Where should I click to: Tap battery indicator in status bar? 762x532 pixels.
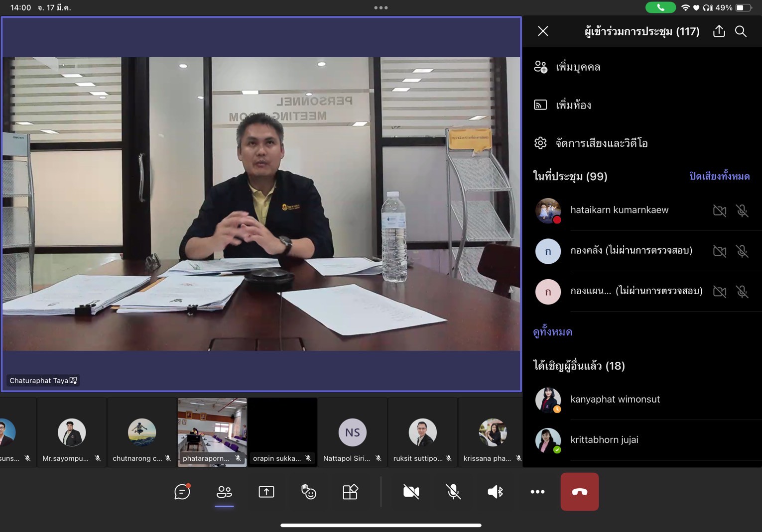pyautogui.click(x=743, y=7)
